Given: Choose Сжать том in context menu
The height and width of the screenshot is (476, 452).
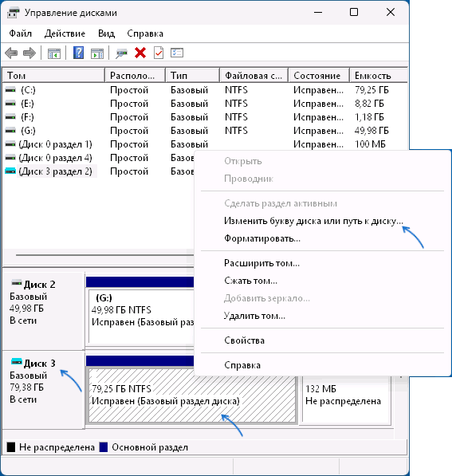Looking at the screenshot, I should pyautogui.click(x=251, y=281).
